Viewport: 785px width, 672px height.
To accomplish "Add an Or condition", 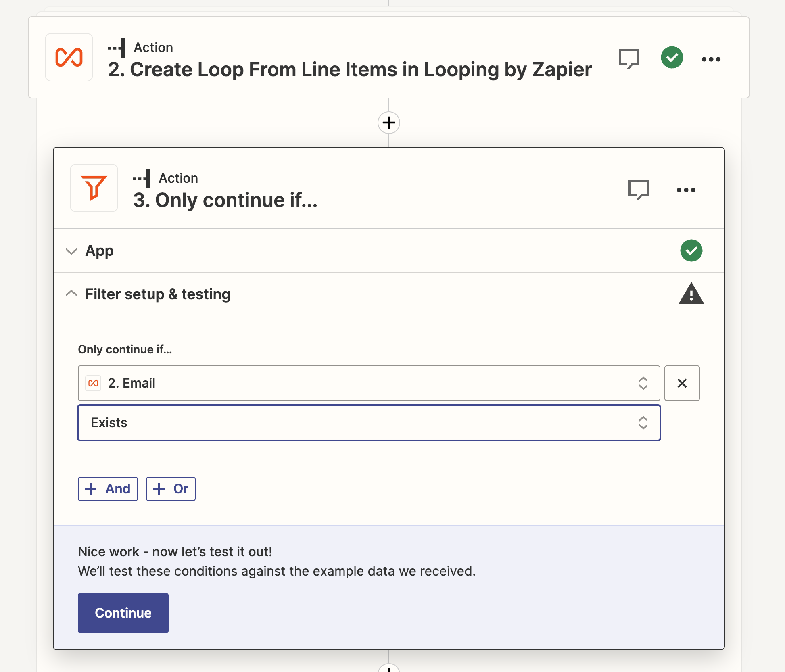I will click(171, 489).
